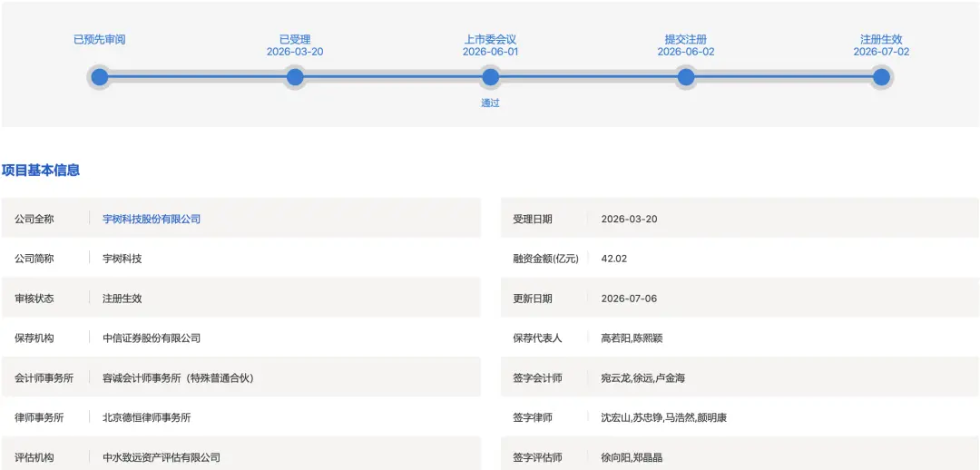980x470 pixels.
Task: Select the 已预先审阅 label text
Action: [100, 39]
